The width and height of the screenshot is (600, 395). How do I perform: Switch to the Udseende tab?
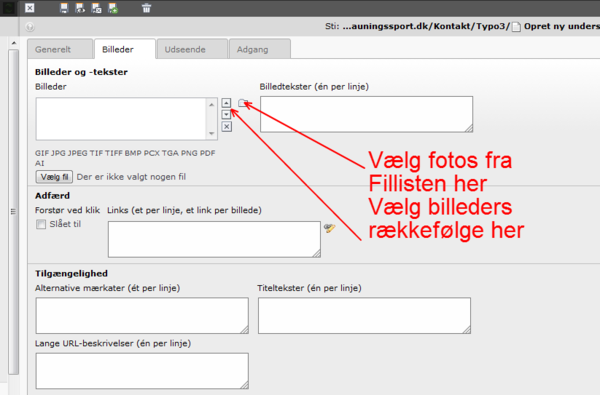(x=192, y=49)
